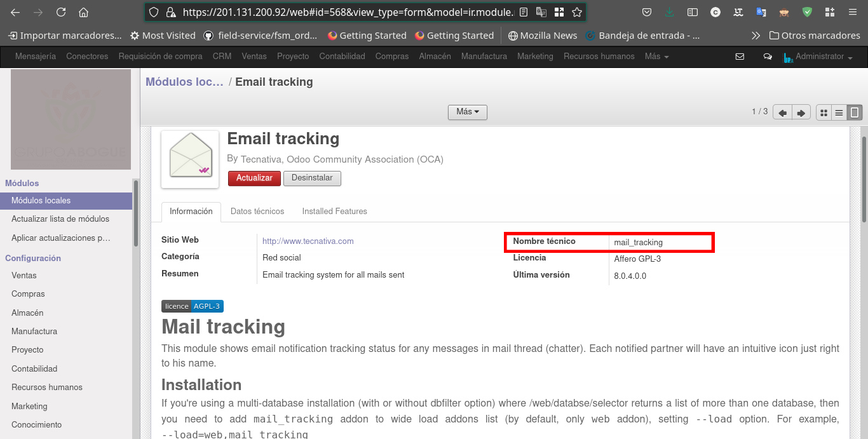Switch to the Datos técnicos tab
The width and height of the screenshot is (868, 439).
pyautogui.click(x=257, y=212)
